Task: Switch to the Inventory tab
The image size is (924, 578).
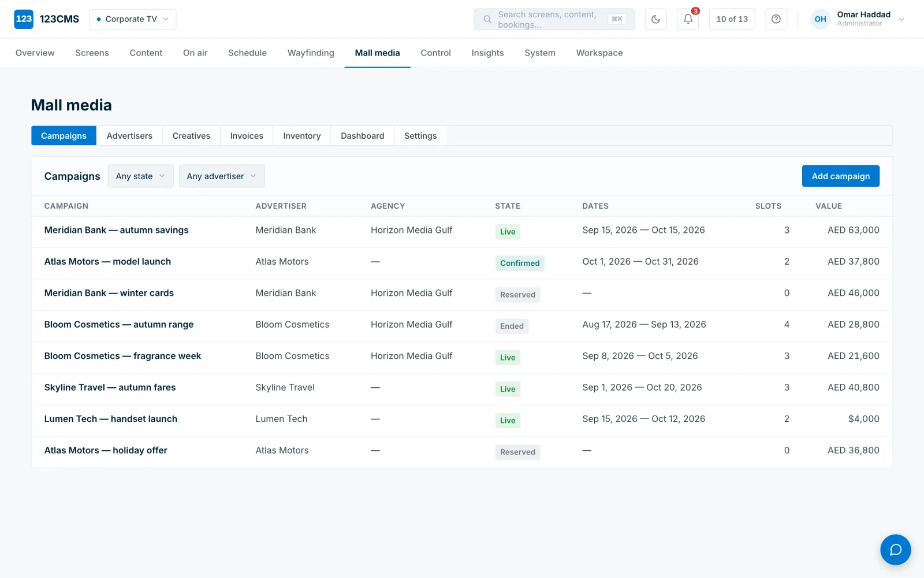Action: pos(301,136)
